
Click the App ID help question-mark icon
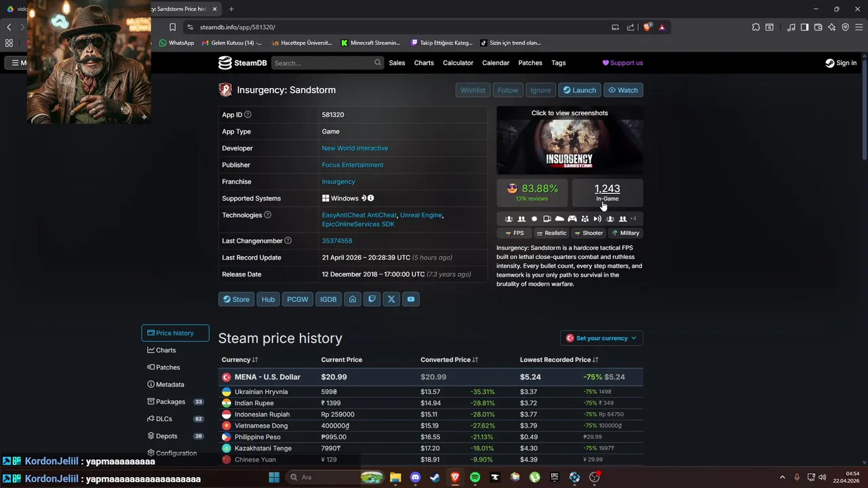[248, 115]
